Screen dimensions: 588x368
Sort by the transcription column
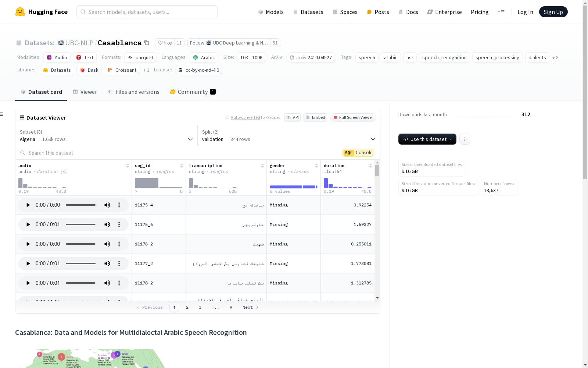click(x=262, y=166)
